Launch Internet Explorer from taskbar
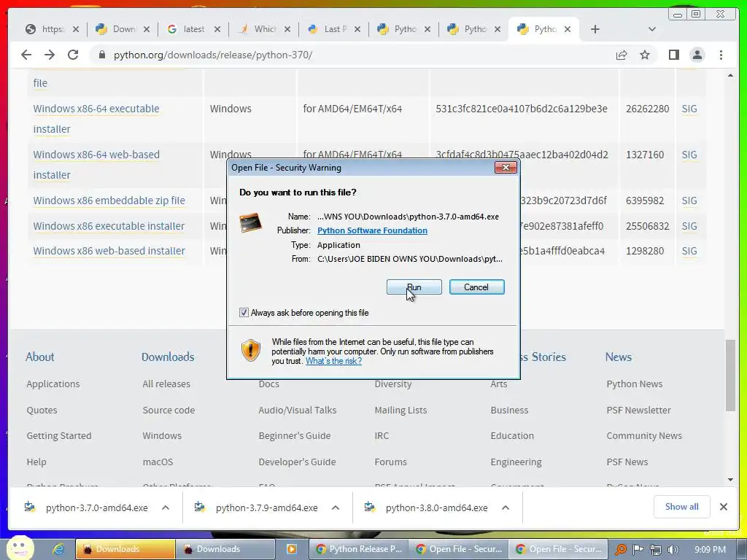 (58, 549)
